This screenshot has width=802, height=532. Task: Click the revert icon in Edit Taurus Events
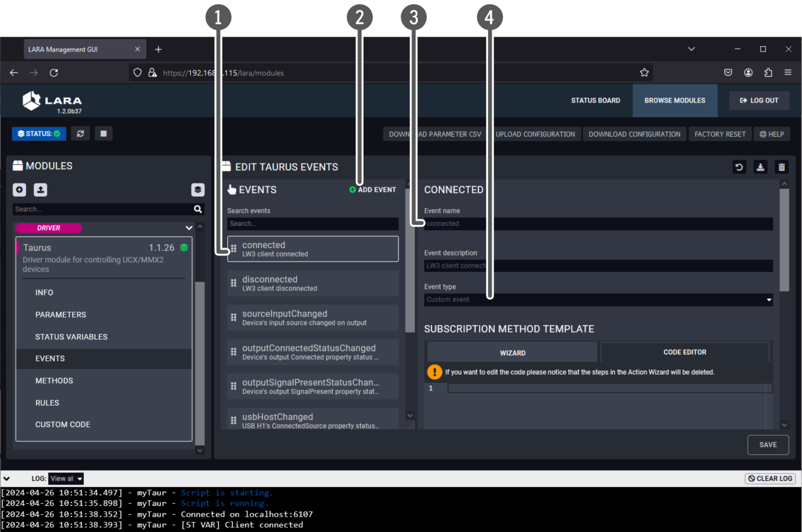click(x=739, y=167)
